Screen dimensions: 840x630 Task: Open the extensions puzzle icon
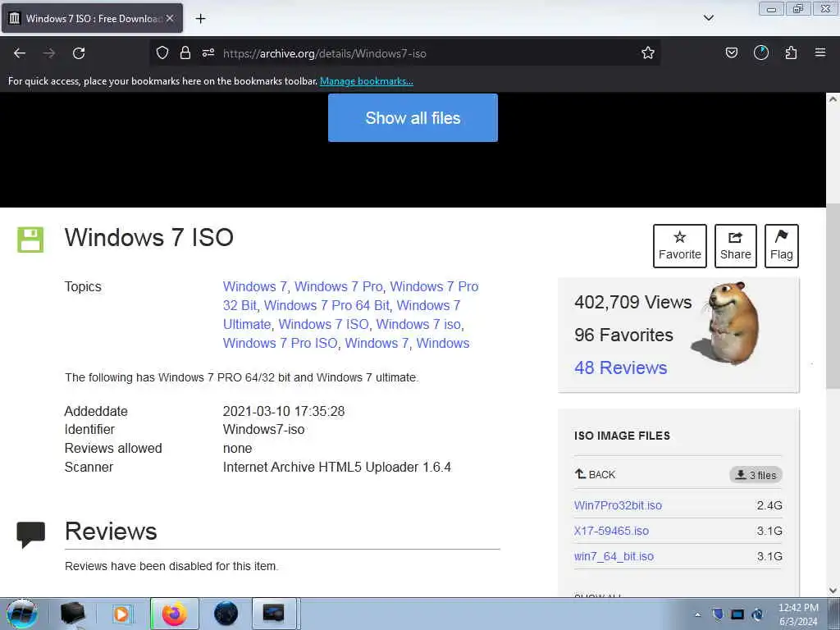pos(791,52)
